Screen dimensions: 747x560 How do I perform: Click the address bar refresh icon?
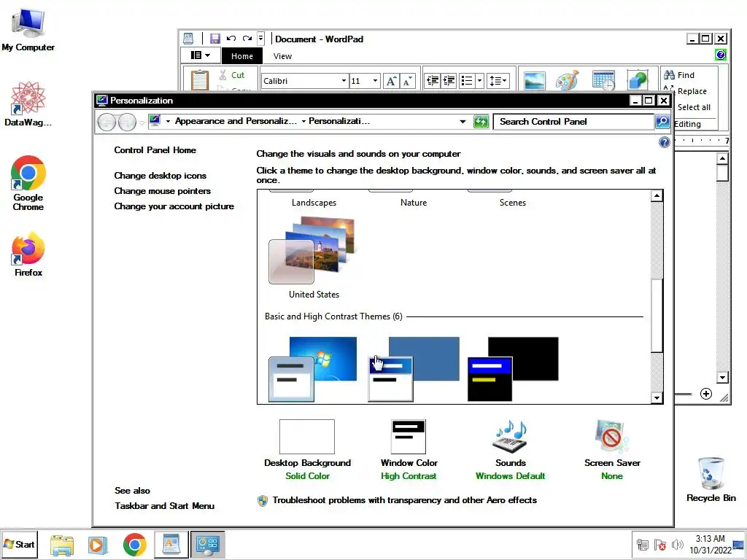click(481, 122)
